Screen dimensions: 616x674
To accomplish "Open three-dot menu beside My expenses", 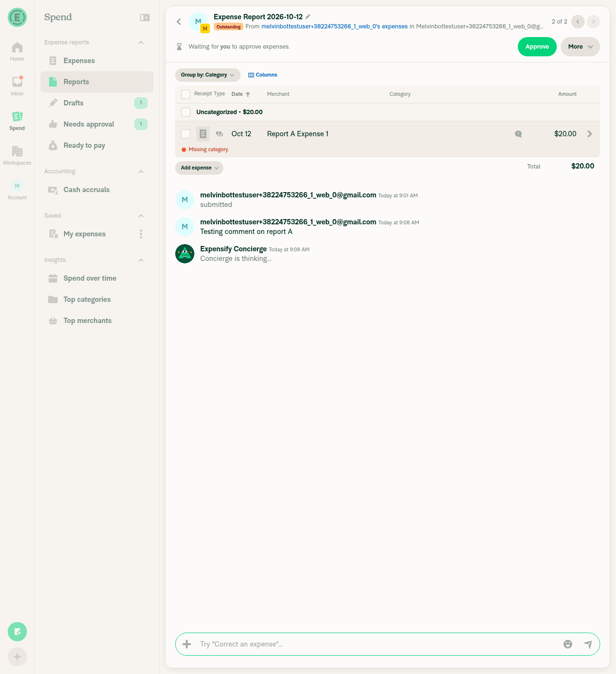I will click(141, 234).
